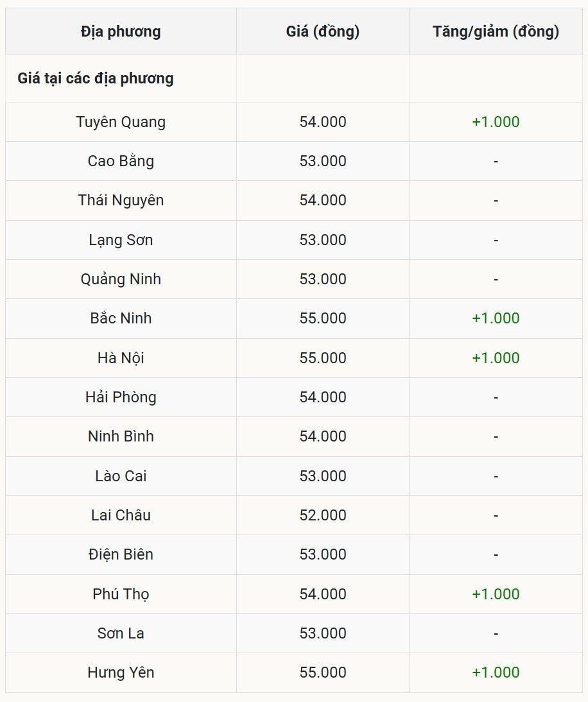Select the Điện Biên location cell
This screenshot has height=702, width=588.
click(121, 554)
